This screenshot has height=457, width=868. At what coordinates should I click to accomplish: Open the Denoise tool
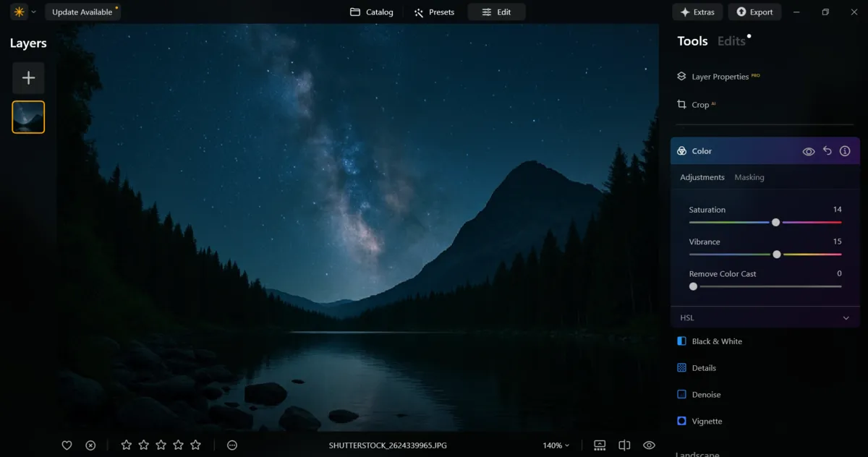[707, 394]
